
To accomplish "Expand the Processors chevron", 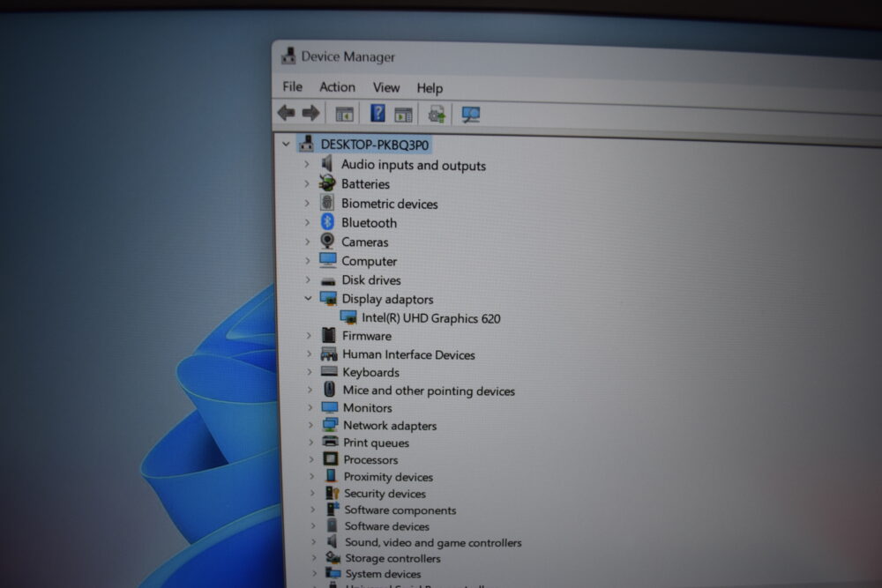I will 311,459.
